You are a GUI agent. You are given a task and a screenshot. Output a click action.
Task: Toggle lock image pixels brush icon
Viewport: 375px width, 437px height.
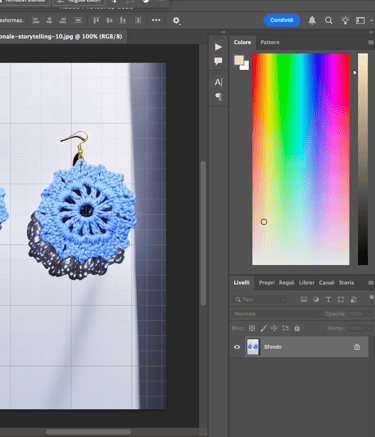click(263, 328)
